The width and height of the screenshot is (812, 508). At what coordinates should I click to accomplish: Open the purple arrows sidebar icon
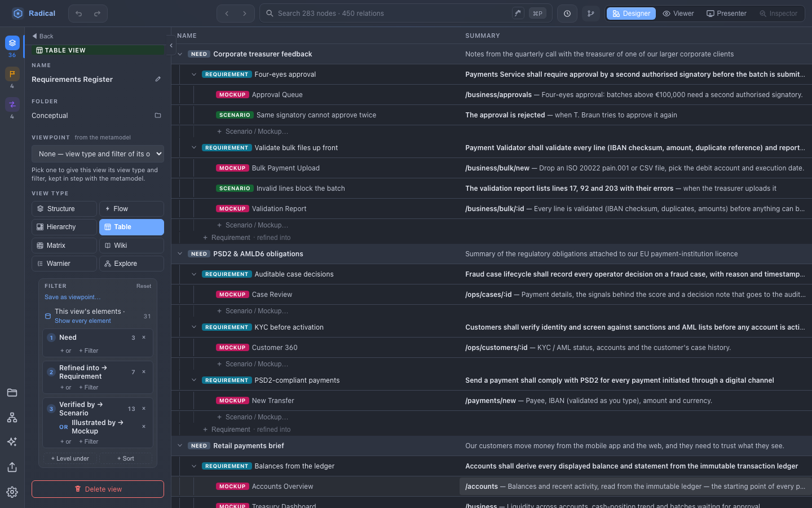[12, 104]
